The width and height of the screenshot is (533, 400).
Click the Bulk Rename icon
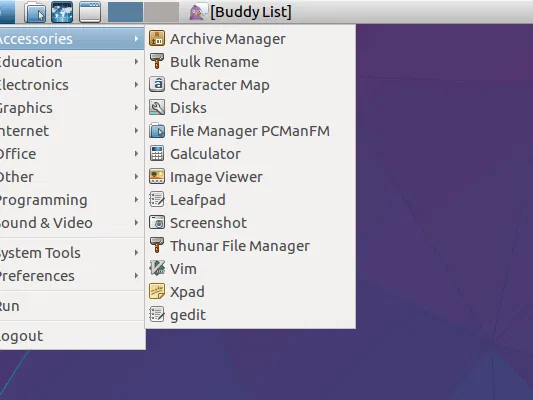[157, 62]
